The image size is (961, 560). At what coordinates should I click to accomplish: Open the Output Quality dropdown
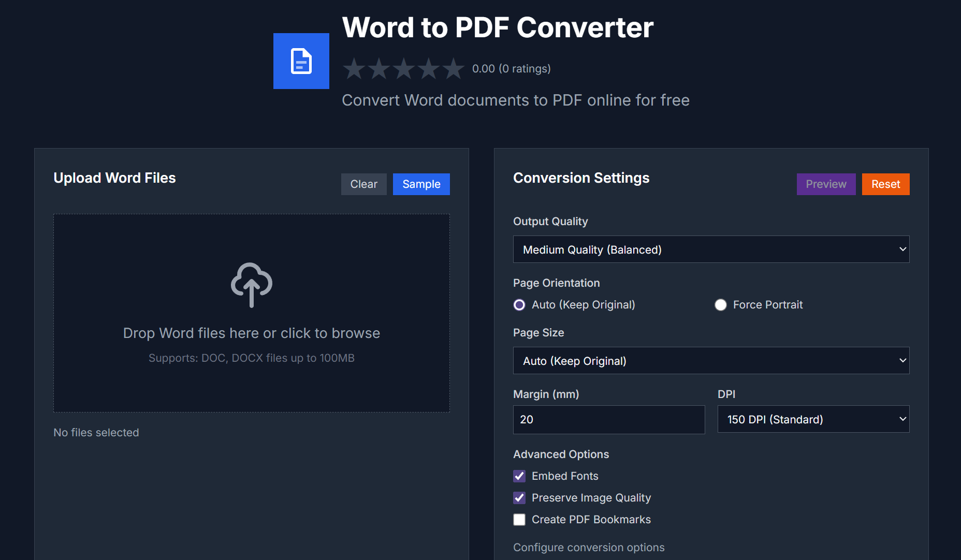(711, 249)
